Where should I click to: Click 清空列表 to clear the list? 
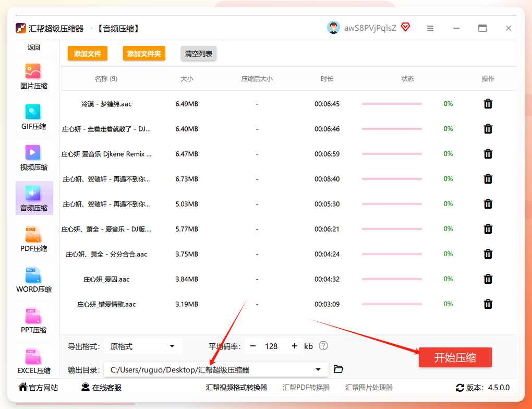(x=199, y=54)
